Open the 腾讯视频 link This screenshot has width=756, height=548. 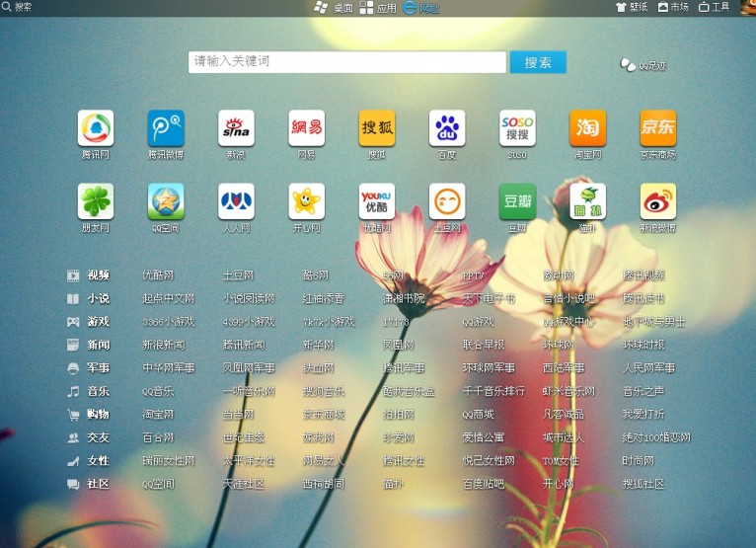(643, 275)
